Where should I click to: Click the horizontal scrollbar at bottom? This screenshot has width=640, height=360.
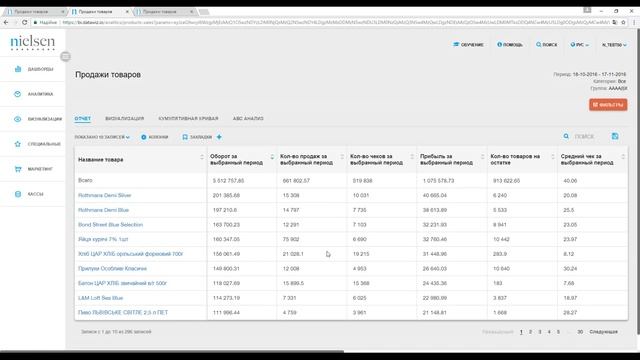point(172,351)
